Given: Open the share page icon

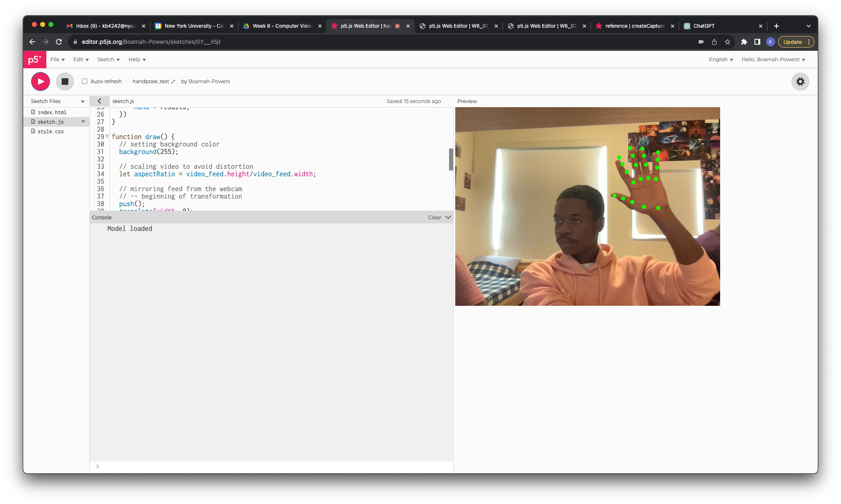Looking at the screenshot, I should 714,42.
